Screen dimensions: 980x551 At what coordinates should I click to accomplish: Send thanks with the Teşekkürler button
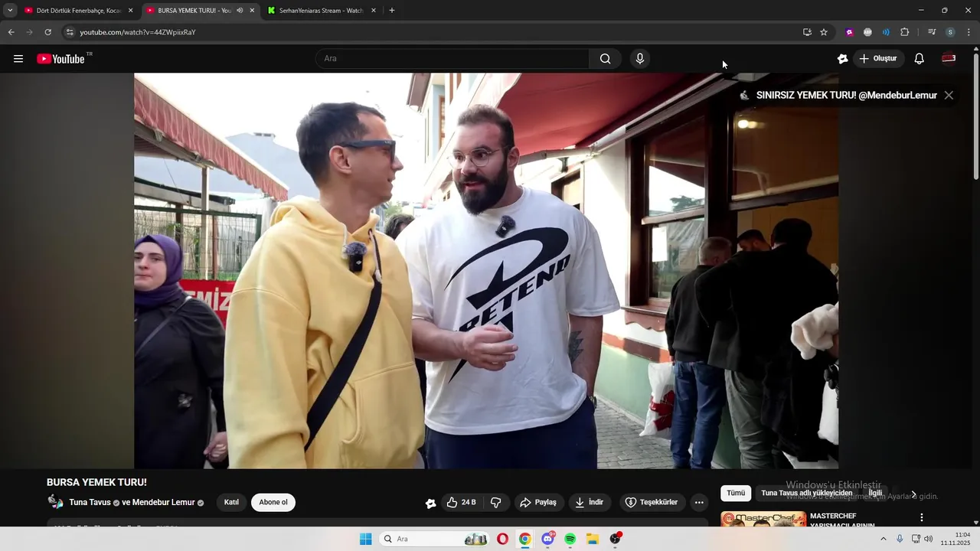click(x=652, y=503)
